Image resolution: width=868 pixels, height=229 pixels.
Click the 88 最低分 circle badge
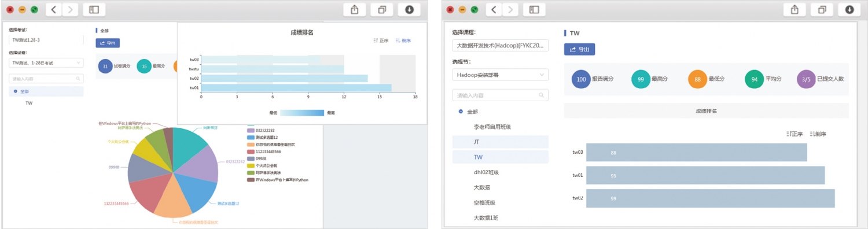697,79
